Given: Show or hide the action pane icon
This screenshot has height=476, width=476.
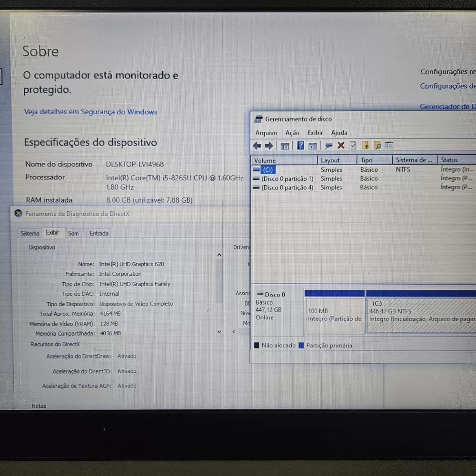Looking at the screenshot, I should coord(313,146).
